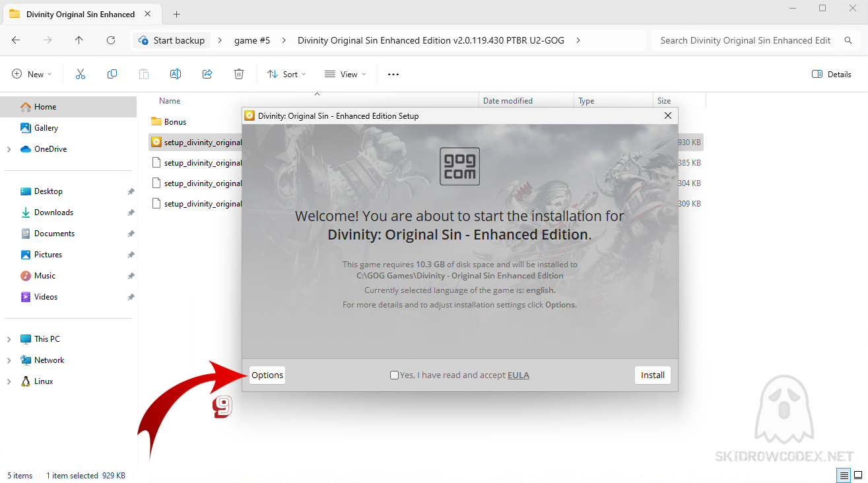
Task: Go up one folder level
Action: click(x=79, y=40)
